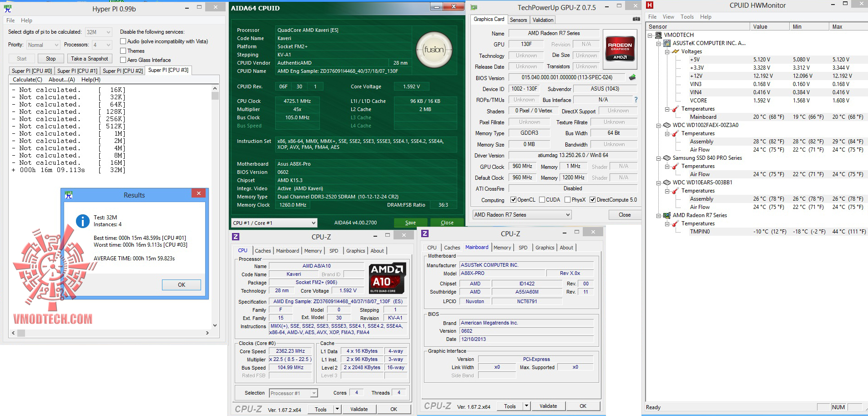Enable the Themes service checkbox
Image resolution: width=868 pixels, height=416 pixels.
click(x=123, y=51)
